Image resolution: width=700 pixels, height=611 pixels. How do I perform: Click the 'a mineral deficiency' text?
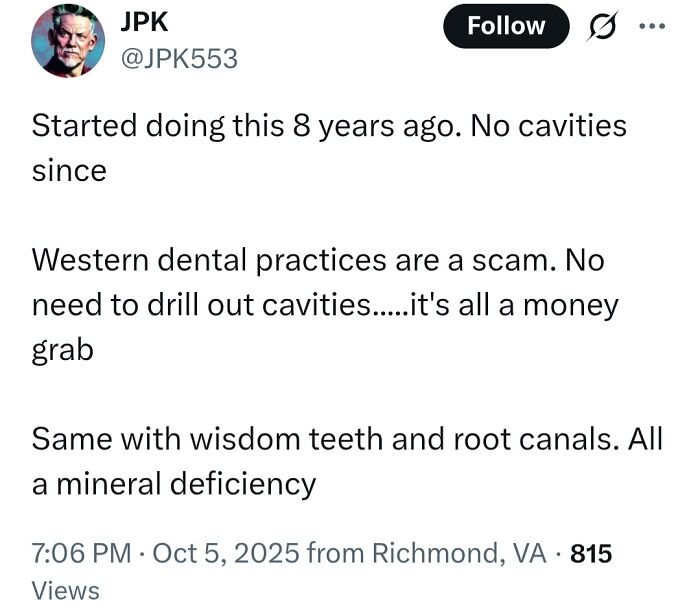174,484
